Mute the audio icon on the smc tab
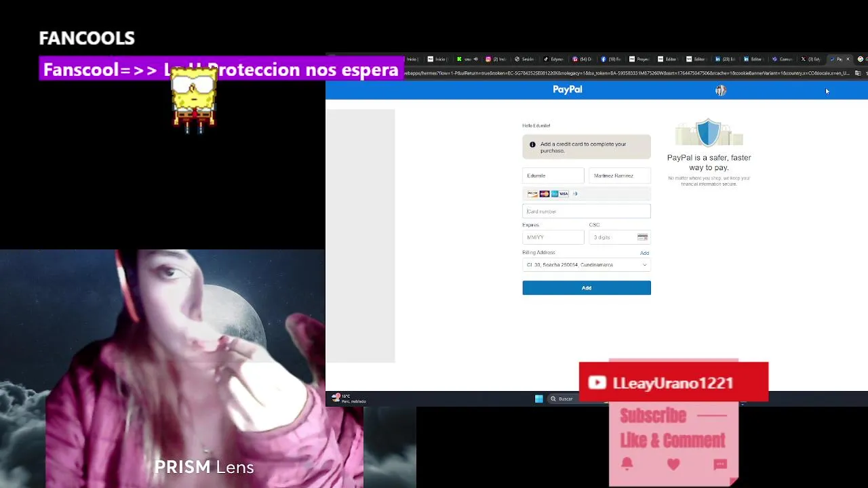 point(475,59)
